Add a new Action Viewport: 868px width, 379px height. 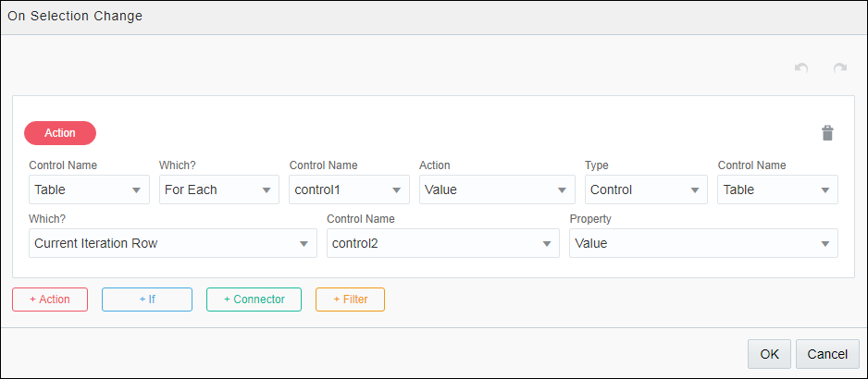click(x=50, y=300)
